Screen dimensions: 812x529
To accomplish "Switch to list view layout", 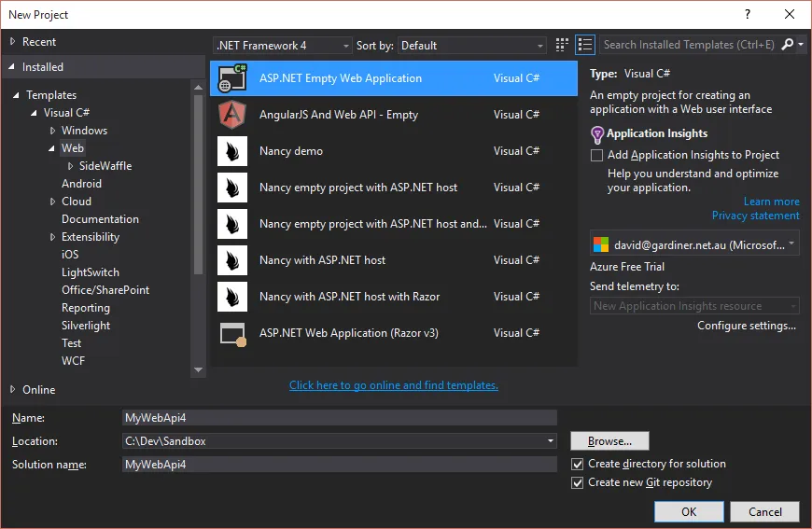I will pos(585,45).
